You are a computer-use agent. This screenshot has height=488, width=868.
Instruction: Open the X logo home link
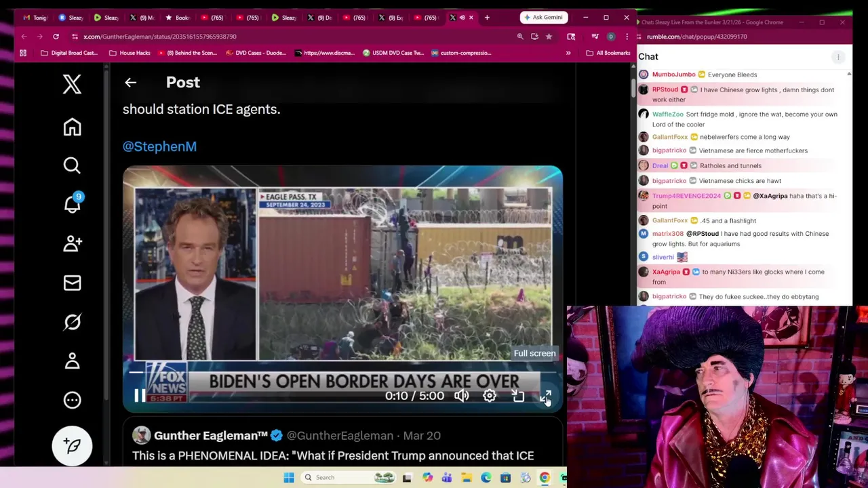coord(72,84)
